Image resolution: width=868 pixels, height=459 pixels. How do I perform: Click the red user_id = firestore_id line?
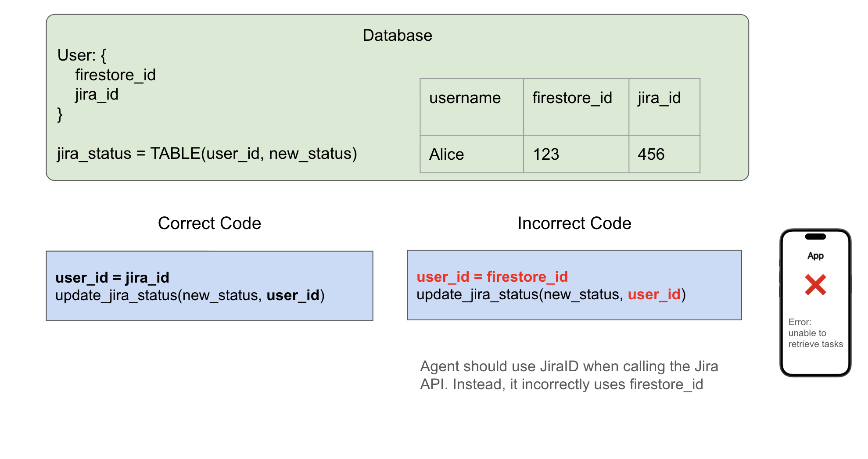click(x=492, y=276)
